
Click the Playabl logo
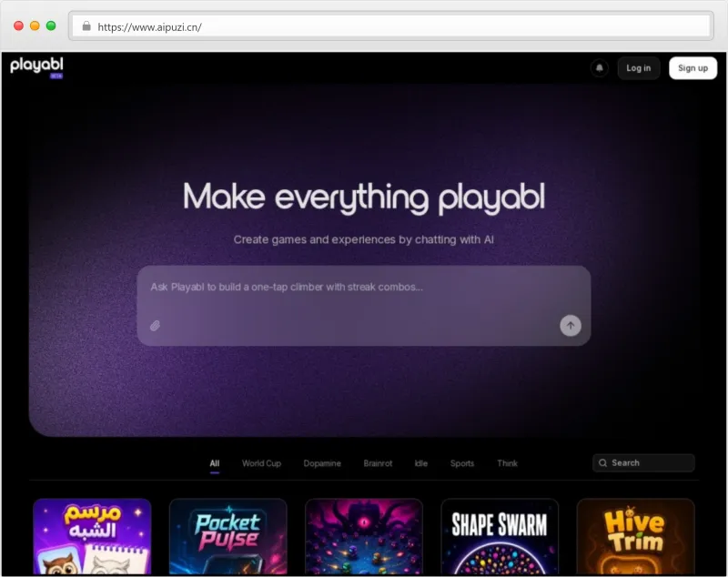point(36,67)
